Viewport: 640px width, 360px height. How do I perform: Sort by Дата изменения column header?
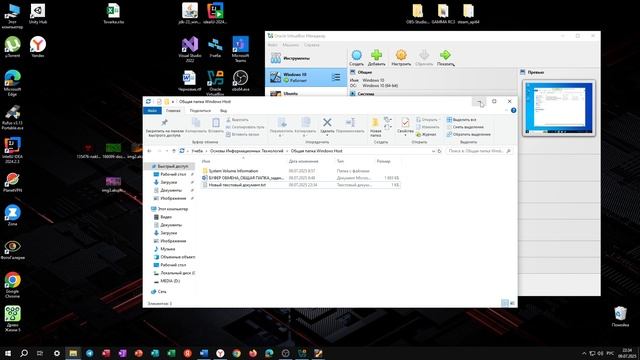(x=303, y=161)
